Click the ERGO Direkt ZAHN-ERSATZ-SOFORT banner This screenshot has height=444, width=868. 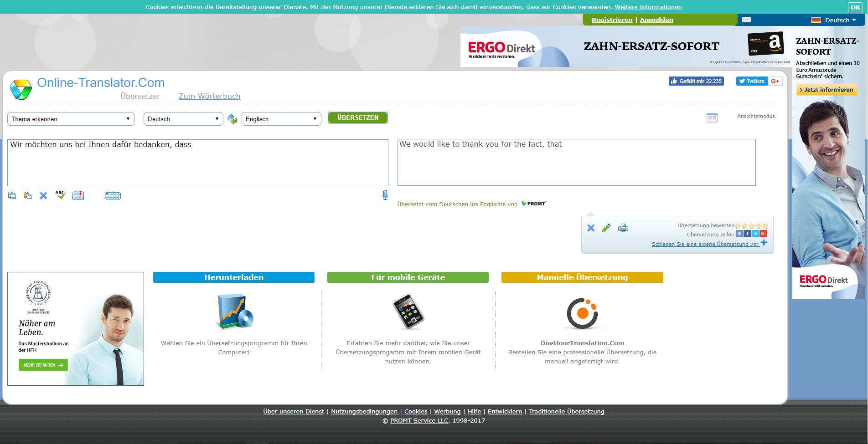626,47
